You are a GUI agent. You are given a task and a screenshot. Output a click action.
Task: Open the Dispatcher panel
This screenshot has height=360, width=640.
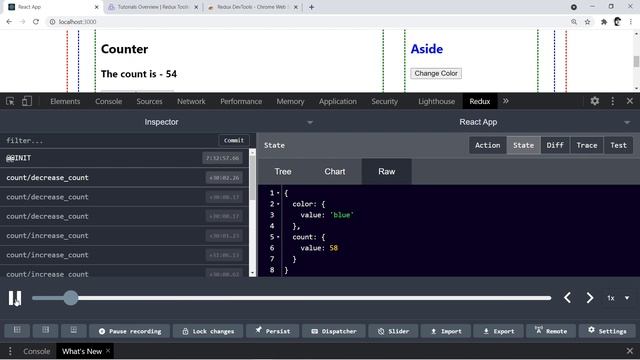click(x=334, y=331)
